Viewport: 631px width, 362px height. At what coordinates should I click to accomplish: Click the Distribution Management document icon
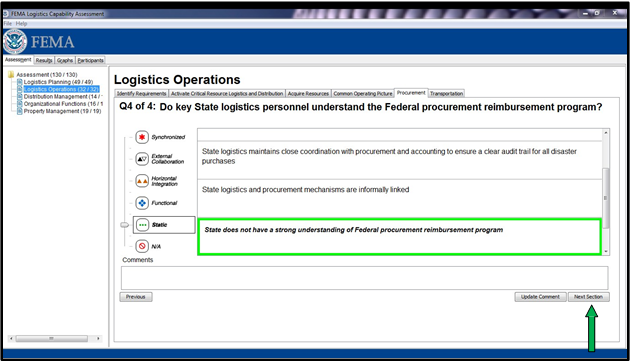pyautogui.click(x=19, y=97)
